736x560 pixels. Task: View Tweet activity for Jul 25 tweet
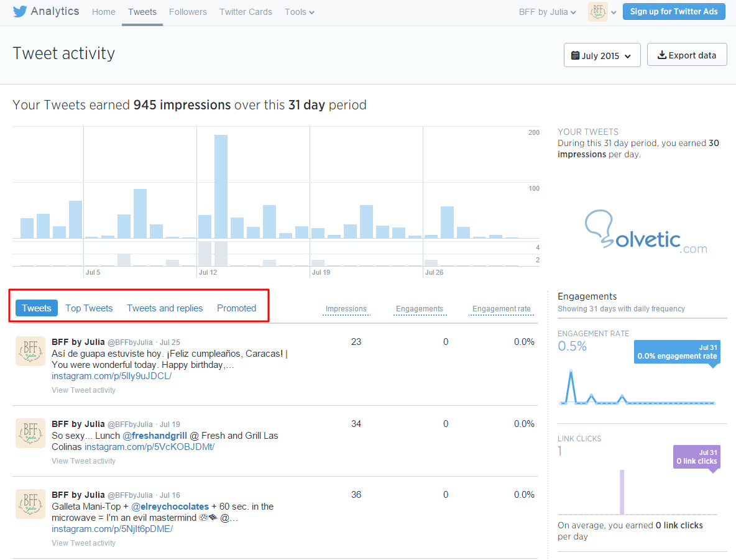(83, 390)
